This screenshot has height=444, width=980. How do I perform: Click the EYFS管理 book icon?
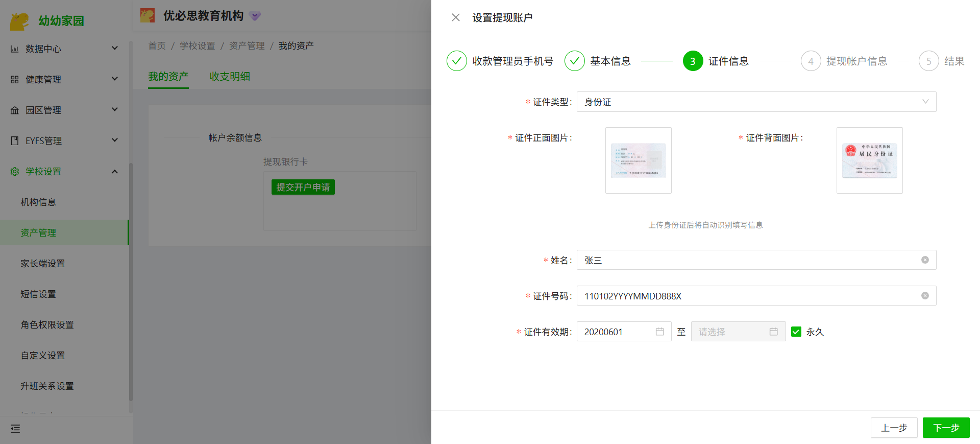pos(15,141)
